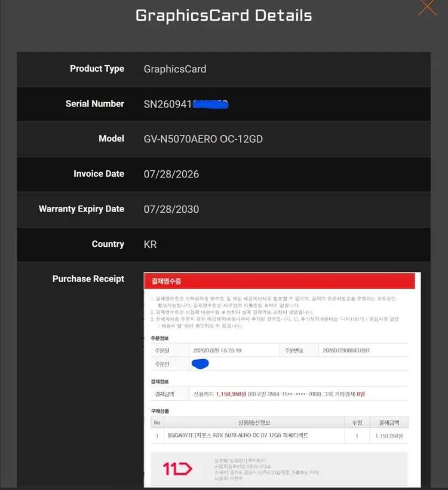Viewport: 448px width, 490px height.
Task: Click the 수량 column header
Action: click(x=357, y=422)
